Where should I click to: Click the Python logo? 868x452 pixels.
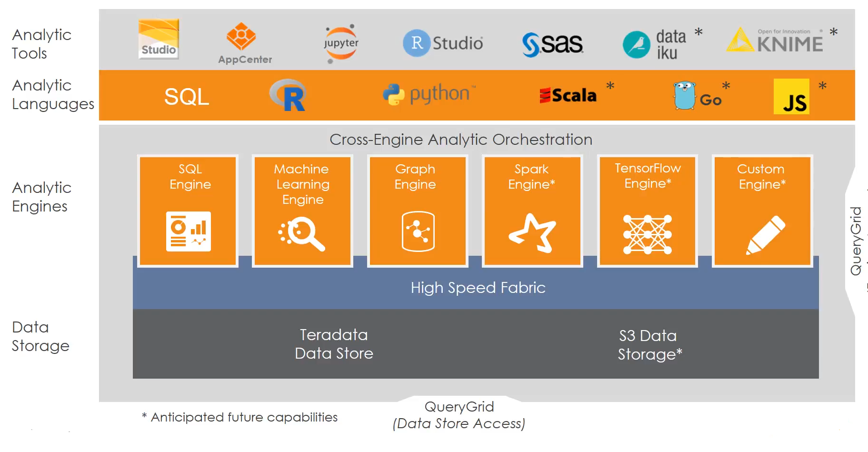(429, 94)
